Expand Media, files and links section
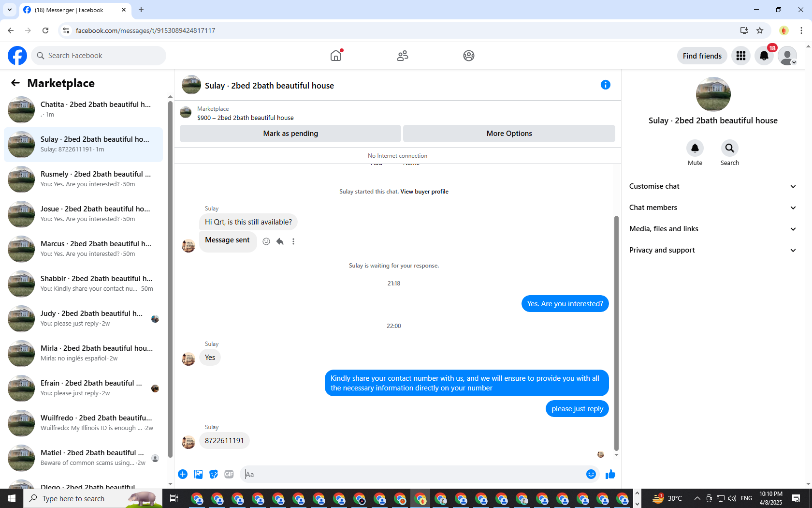The width and height of the screenshot is (812, 508). pos(713,229)
